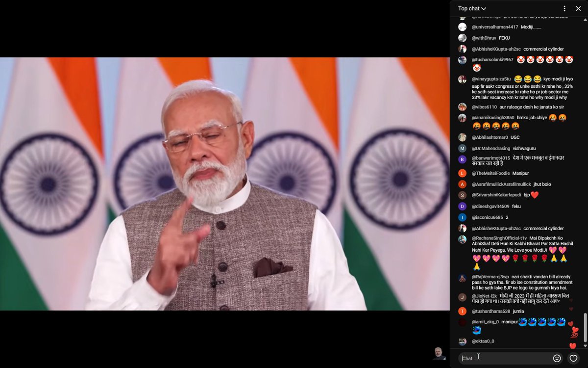Open @vinaygupta-zu5tu avatar
The image size is (588, 368).
coord(462,79)
